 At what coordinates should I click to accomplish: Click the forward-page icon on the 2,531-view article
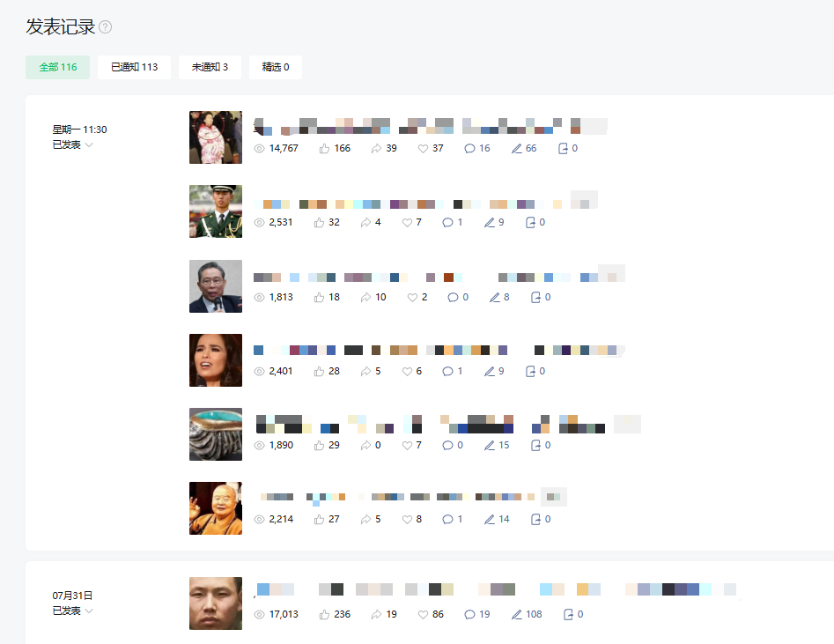(530, 223)
